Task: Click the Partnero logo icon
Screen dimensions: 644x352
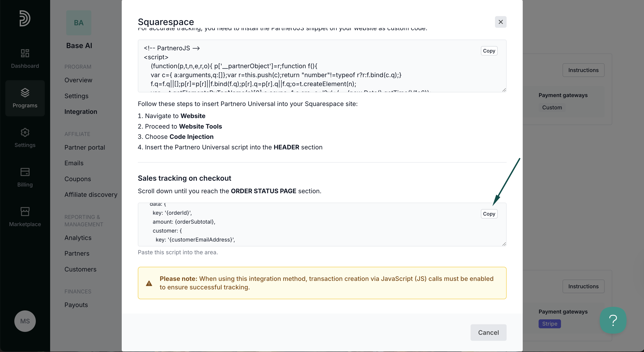Action: pos(25,18)
